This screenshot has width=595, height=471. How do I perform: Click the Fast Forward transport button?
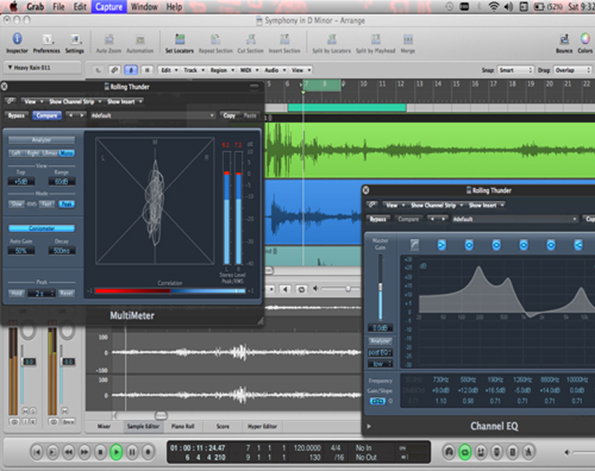click(85, 452)
